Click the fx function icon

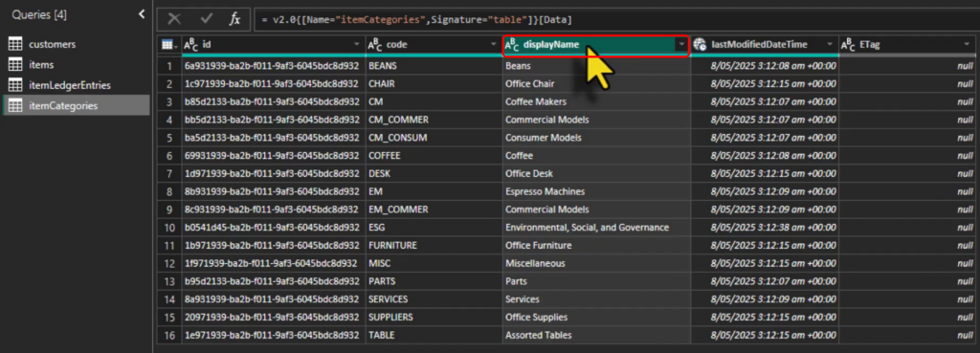[x=234, y=19]
